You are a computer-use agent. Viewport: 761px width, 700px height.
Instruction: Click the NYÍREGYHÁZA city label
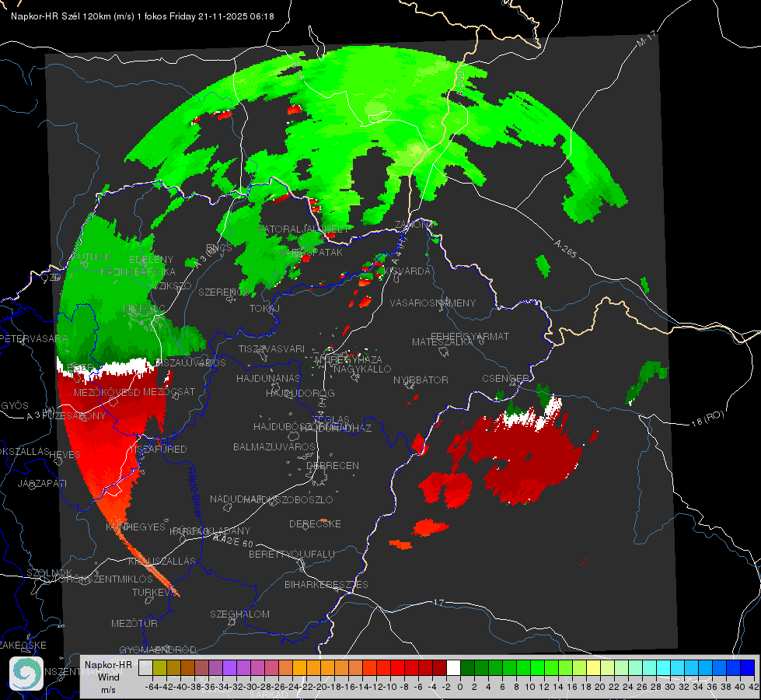coord(348,359)
